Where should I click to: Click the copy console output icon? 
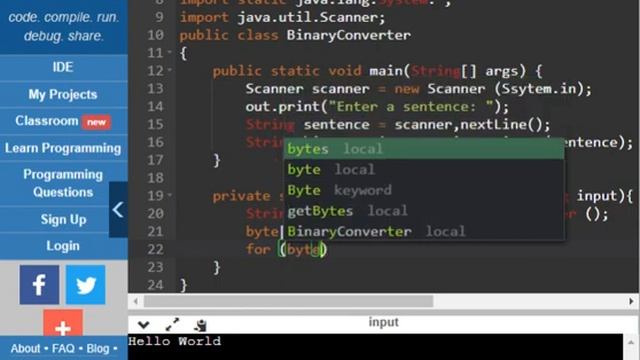200,325
